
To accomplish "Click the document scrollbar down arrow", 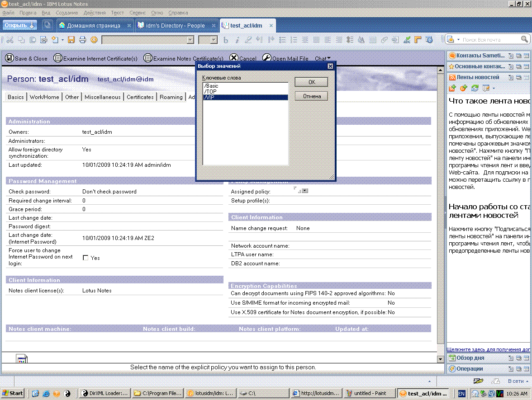I will (441, 359).
